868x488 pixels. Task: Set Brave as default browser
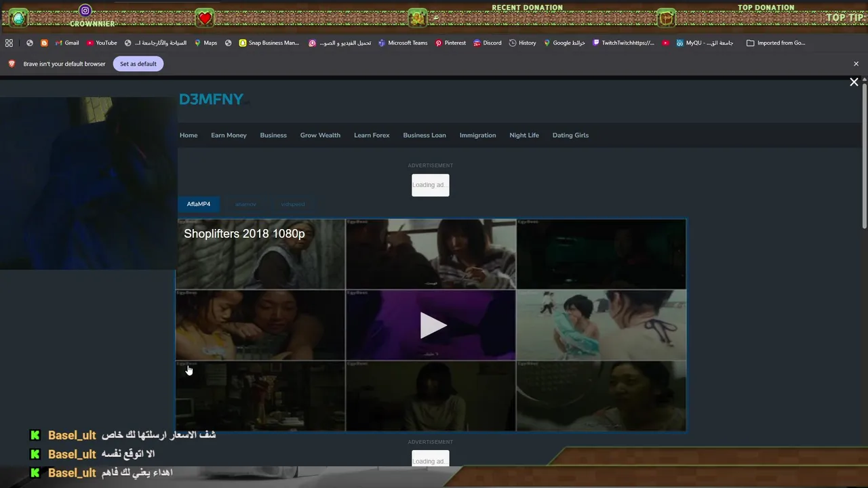(138, 64)
